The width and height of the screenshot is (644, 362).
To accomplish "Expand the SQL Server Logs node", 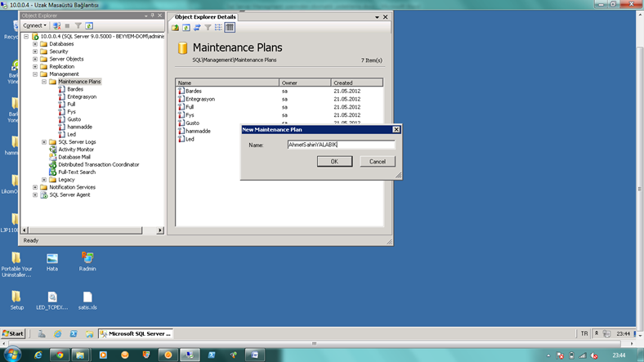I will [44, 142].
